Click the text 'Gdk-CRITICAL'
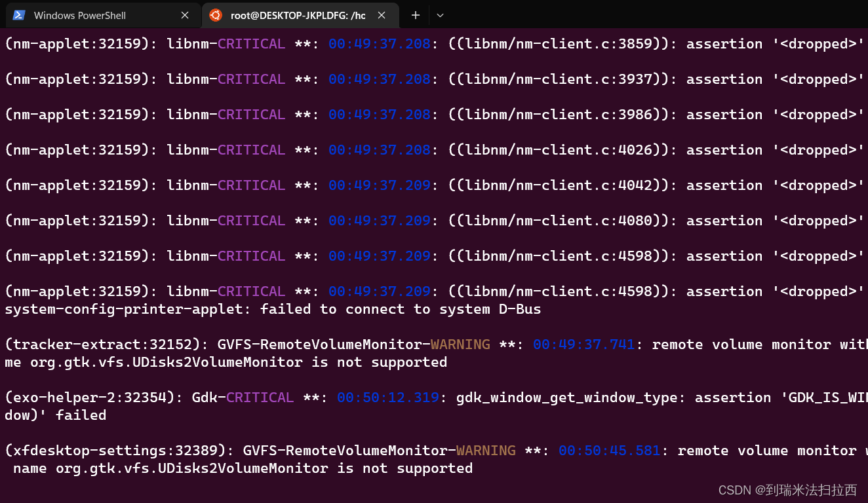868x503 pixels. pos(243,398)
